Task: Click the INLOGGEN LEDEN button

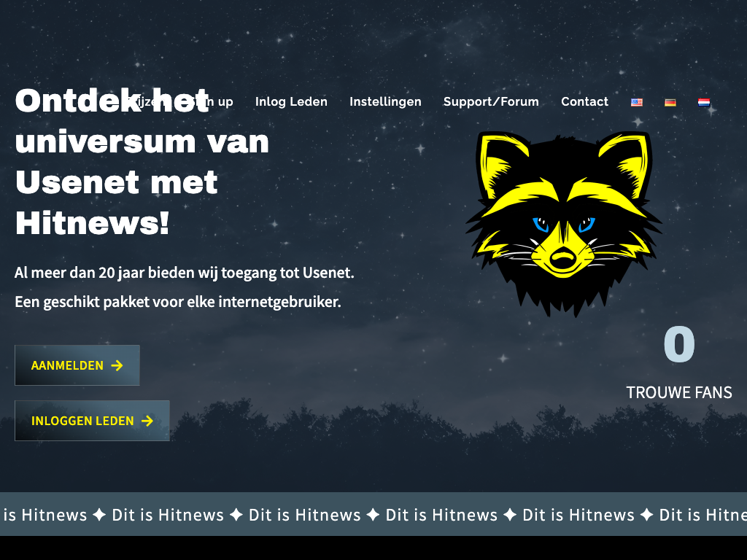Action: [x=92, y=421]
